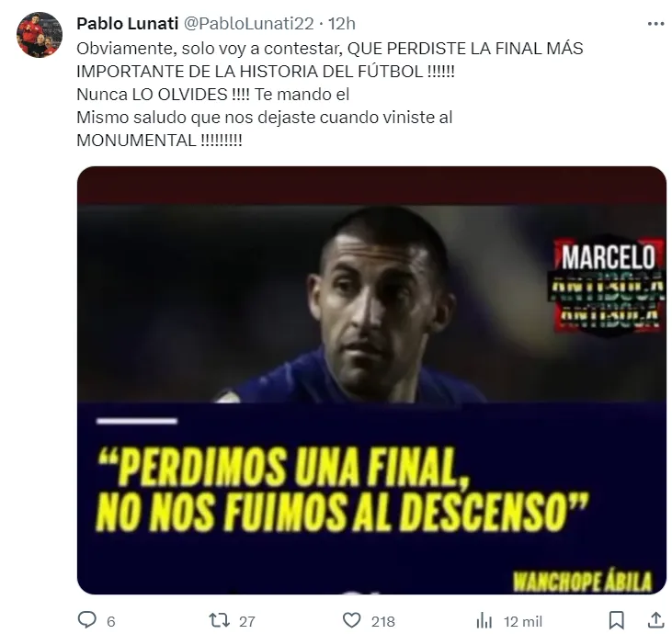Screen dimensions: 672x634
Task: Click the reply count 6
Action: [111, 621]
